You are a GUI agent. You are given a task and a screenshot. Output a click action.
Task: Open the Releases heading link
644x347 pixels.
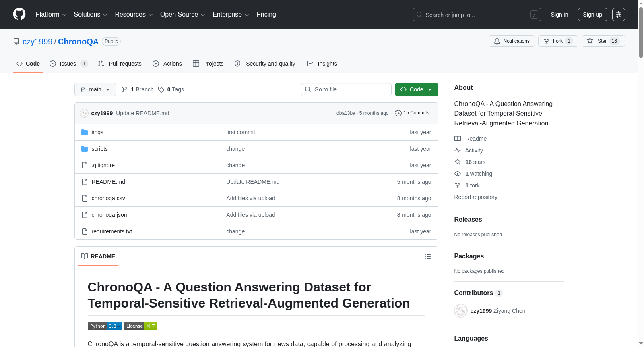pyautogui.click(x=468, y=219)
